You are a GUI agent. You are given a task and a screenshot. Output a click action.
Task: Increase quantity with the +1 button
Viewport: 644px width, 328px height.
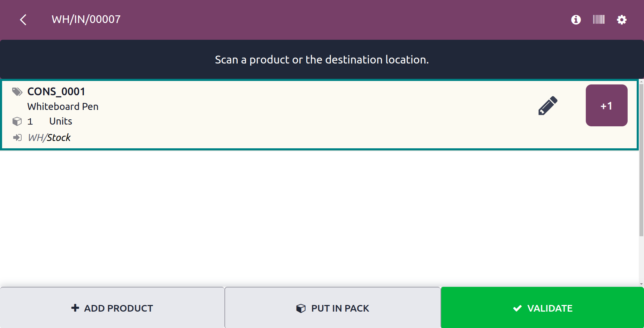click(606, 105)
